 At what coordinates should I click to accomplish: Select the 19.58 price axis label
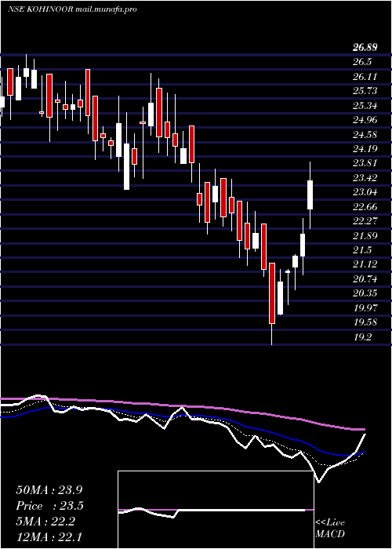coord(365,322)
